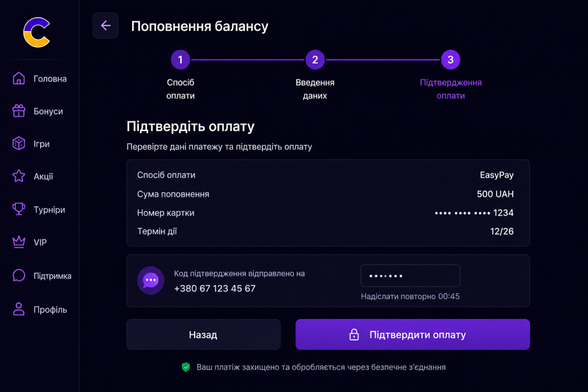Click the back arrow icon

(106, 25)
